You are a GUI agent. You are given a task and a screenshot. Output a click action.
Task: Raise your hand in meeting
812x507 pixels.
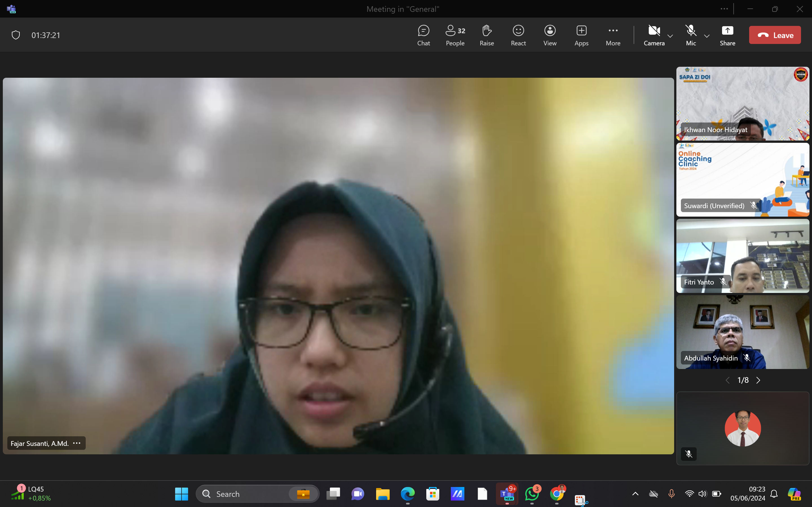[x=487, y=35]
